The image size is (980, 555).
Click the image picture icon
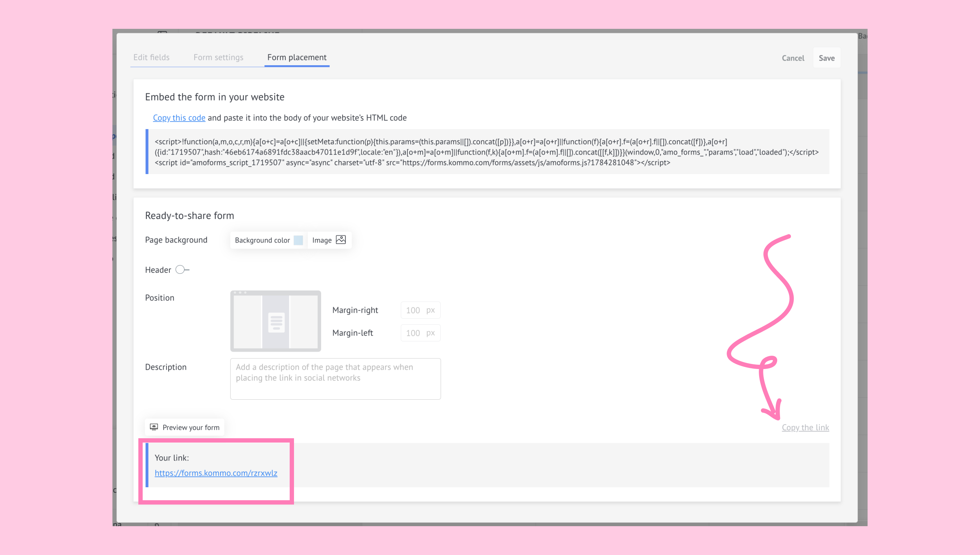340,240
